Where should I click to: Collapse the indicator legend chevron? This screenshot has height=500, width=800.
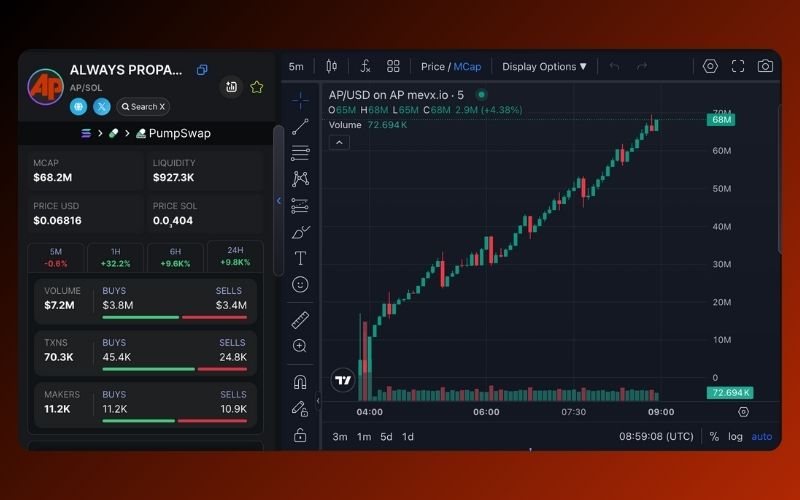[339, 143]
